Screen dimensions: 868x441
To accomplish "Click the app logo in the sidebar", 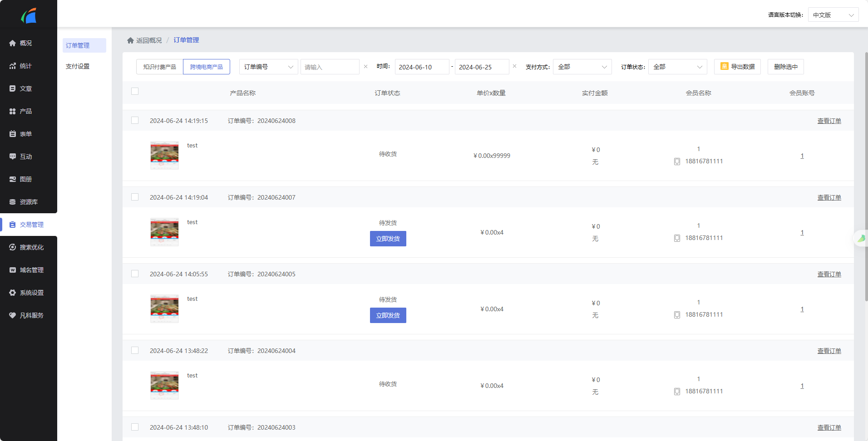I will [29, 16].
